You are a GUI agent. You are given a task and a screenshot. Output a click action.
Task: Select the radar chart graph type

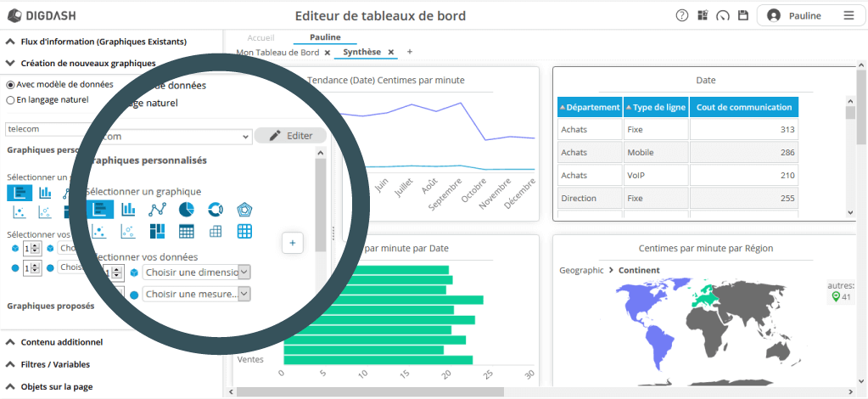[244, 210]
